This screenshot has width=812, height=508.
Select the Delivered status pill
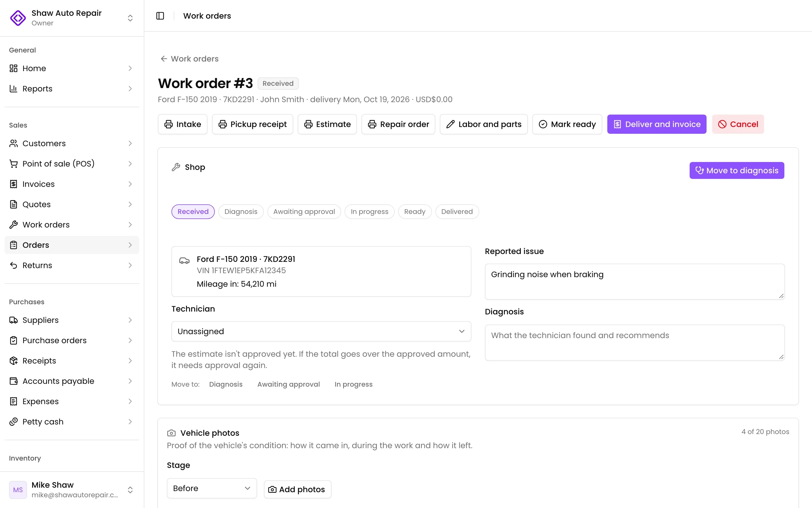[457, 212]
